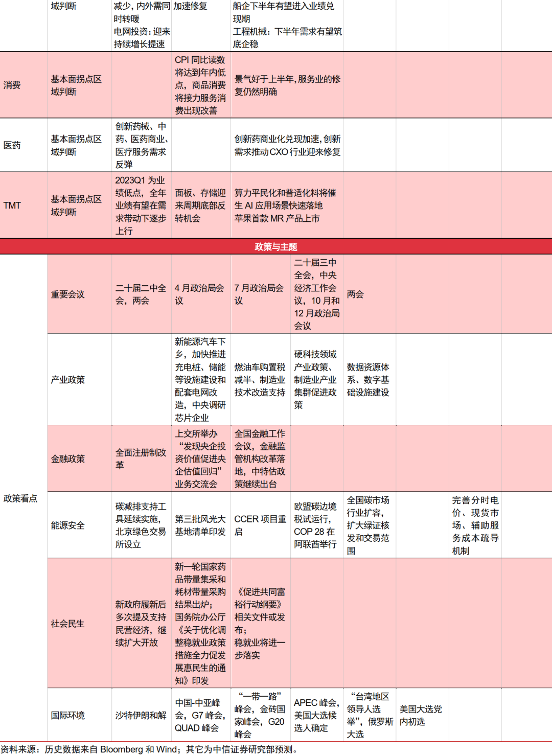This screenshot has height=756, width=552.
Task: Click the cell 沙特伊朗和解
Action: (141, 715)
